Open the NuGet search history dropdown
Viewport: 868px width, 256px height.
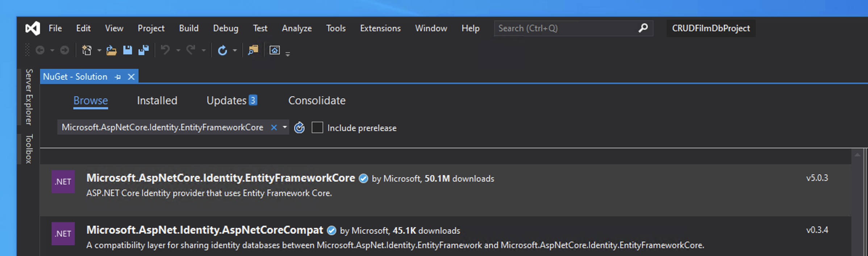point(285,127)
